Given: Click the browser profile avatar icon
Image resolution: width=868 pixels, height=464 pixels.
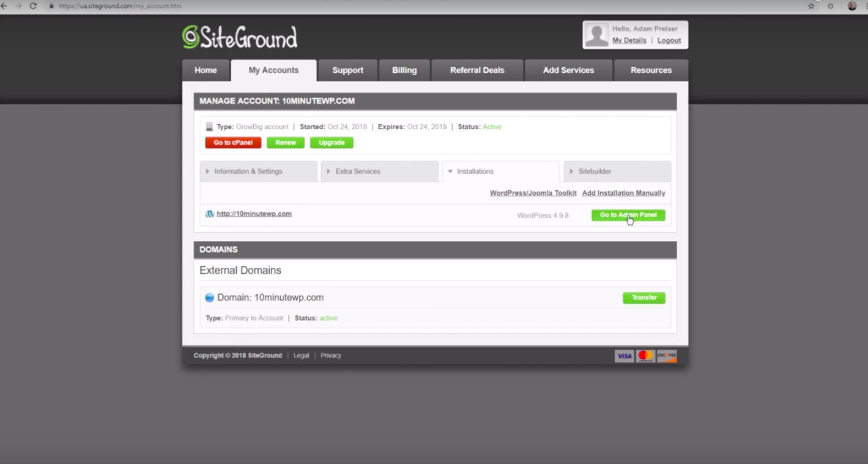Looking at the screenshot, I should tap(852, 6).
